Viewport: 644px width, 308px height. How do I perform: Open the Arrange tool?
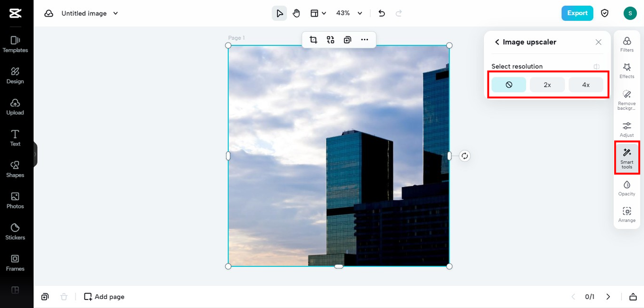coord(627,215)
